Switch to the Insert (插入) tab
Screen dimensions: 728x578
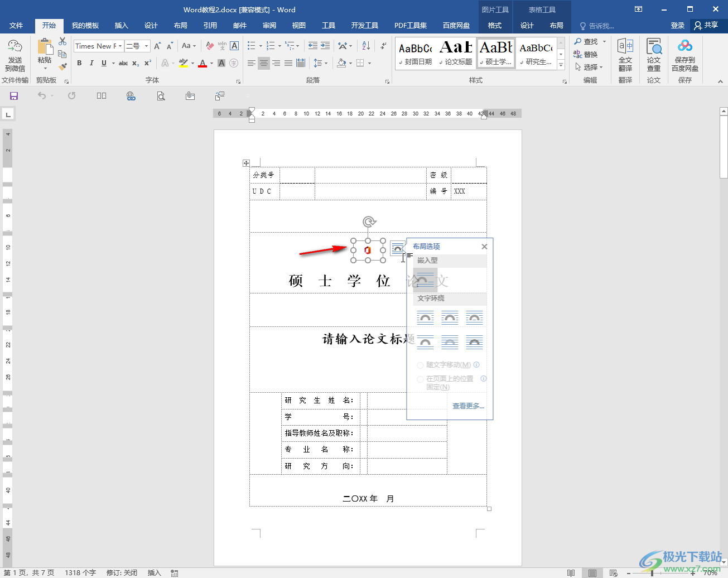click(121, 26)
